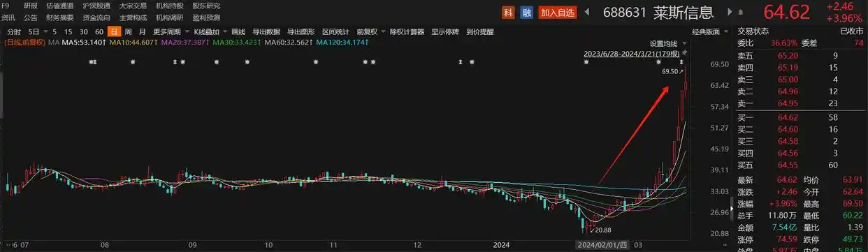The height and width of the screenshot is (252, 868).
Task: Click the pin icon next to date range
Action: 685,53
